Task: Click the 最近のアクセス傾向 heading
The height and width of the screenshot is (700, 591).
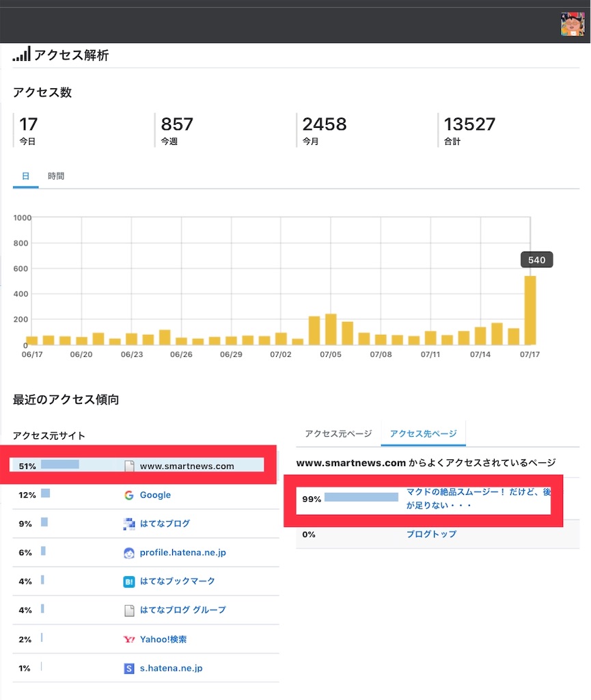Action: [x=66, y=399]
